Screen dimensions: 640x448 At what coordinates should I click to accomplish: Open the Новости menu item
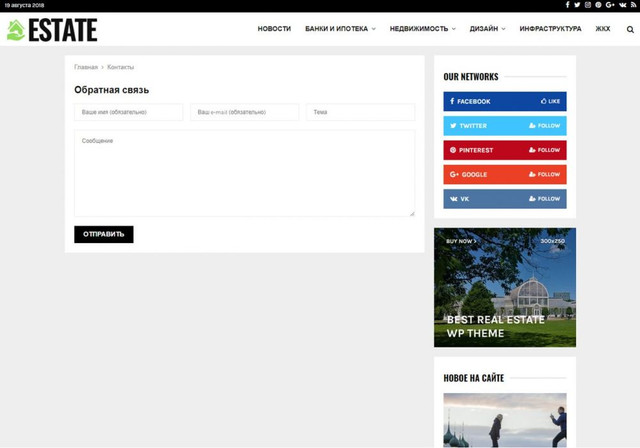click(274, 29)
